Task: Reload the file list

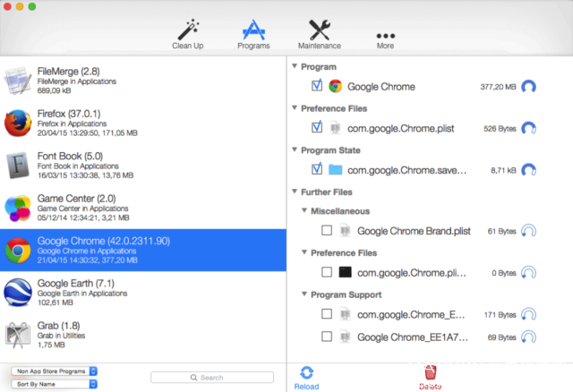Action: pyautogui.click(x=306, y=378)
